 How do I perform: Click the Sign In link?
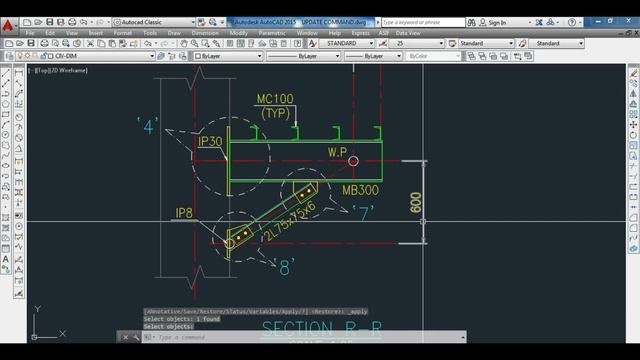[x=497, y=22]
